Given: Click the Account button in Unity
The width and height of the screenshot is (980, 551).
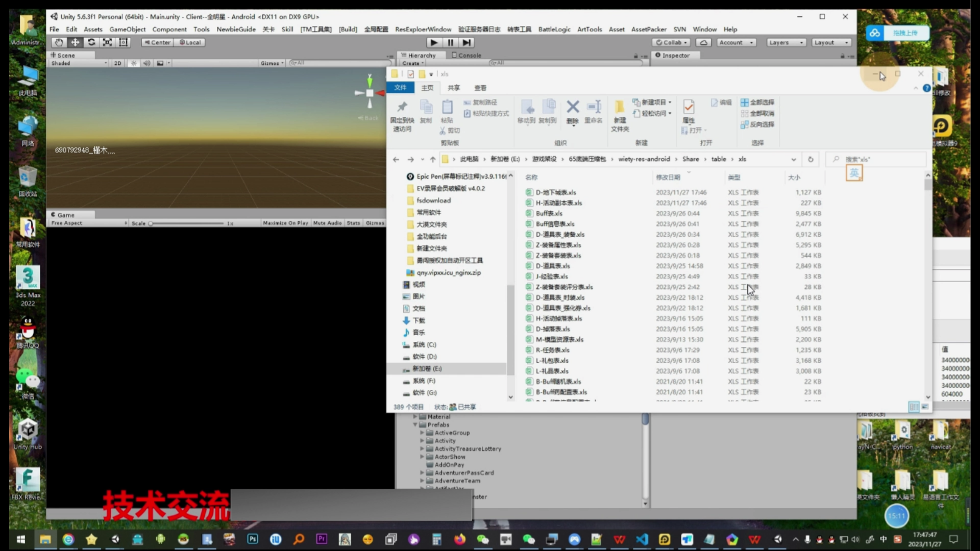Looking at the screenshot, I should [x=736, y=42].
